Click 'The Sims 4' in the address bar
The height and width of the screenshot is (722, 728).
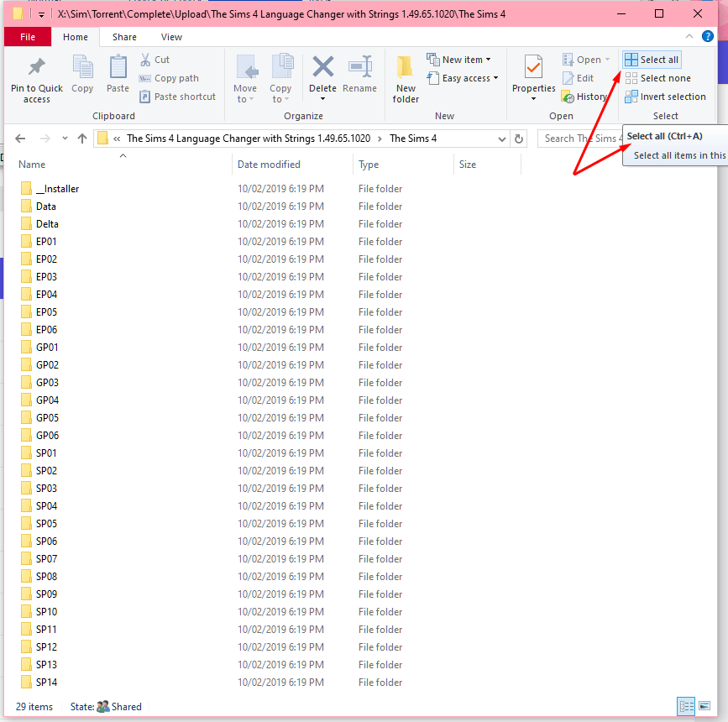coord(413,139)
